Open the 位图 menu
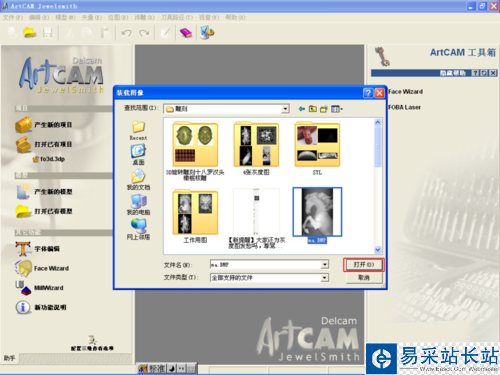This screenshot has height=375, width=500. [x=118, y=17]
